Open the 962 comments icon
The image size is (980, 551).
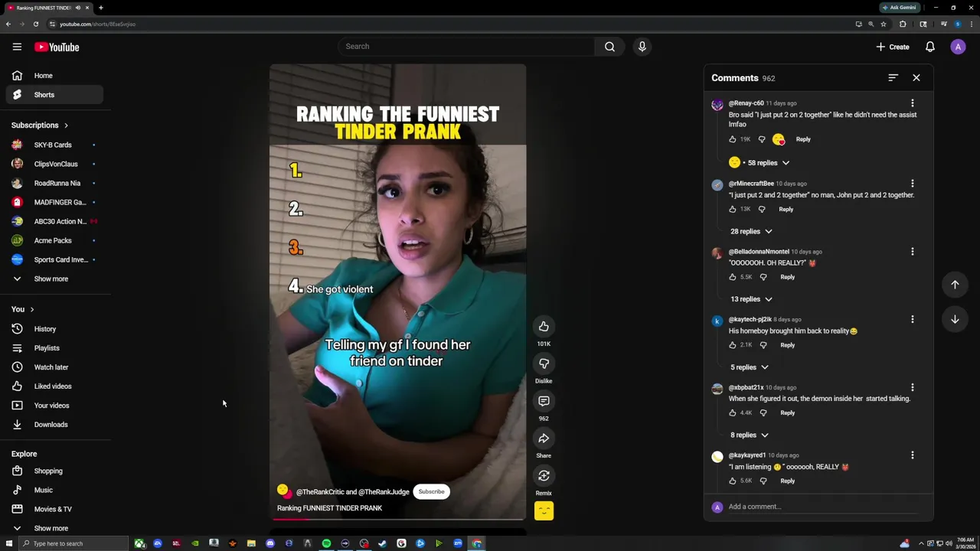[x=544, y=401]
